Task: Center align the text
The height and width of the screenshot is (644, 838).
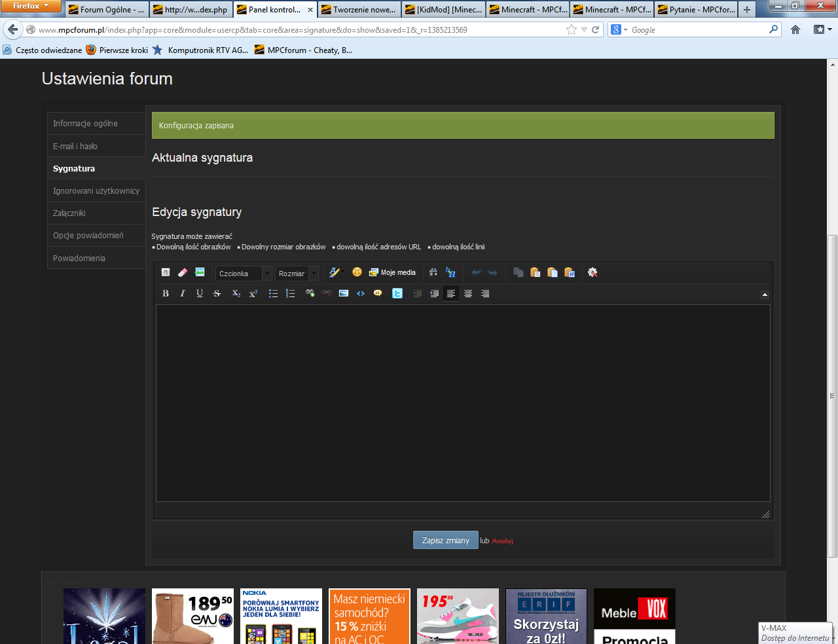Action: (468, 294)
